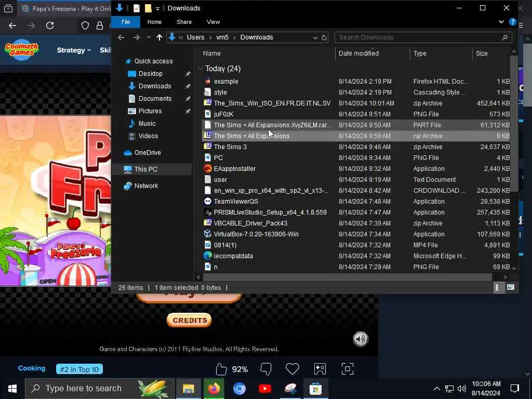
Task: Open the File ribbon tab
Action: click(x=126, y=22)
